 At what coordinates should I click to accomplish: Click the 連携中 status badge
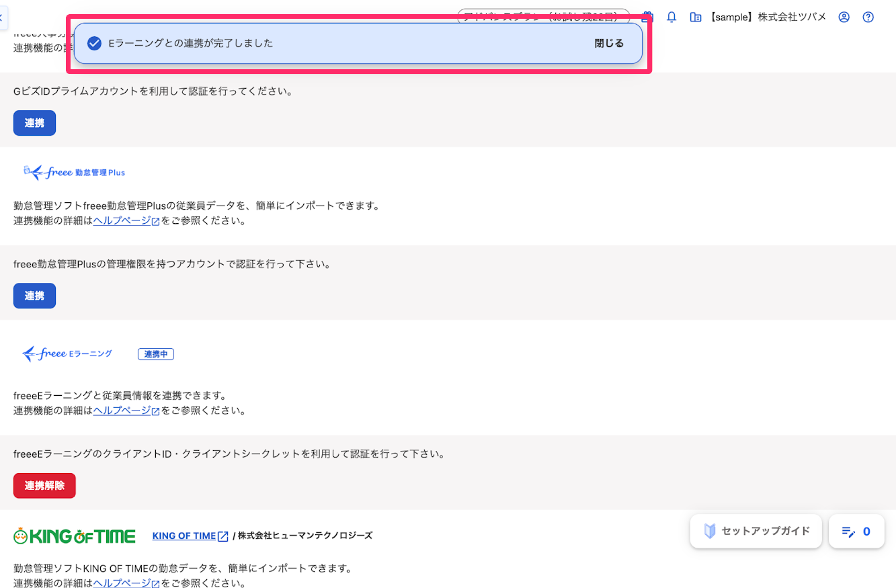pyautogui.click(x=156, y=354)
